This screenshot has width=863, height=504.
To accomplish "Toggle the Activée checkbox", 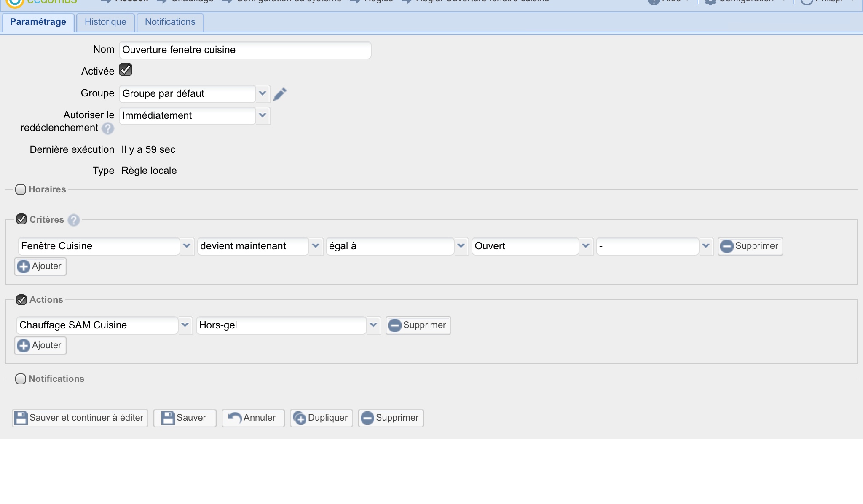I will 126,70.
